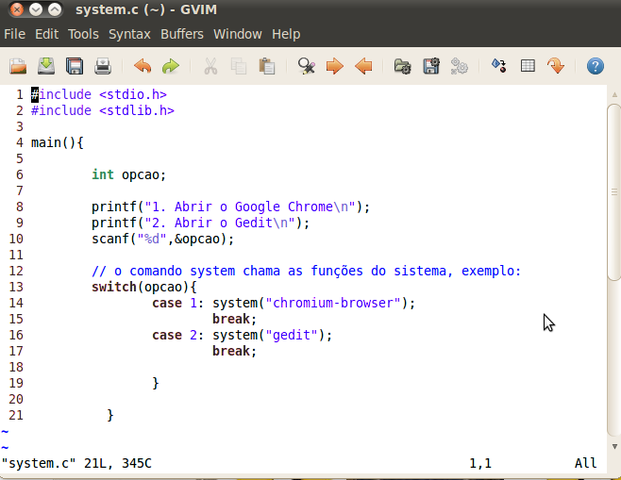
Task: Click the green Redo arrow icon
Action: pyautogui.click(x=171, y=66)
